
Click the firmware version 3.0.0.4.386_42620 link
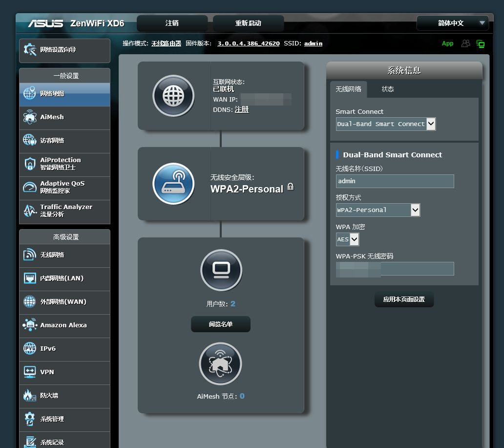249,43
